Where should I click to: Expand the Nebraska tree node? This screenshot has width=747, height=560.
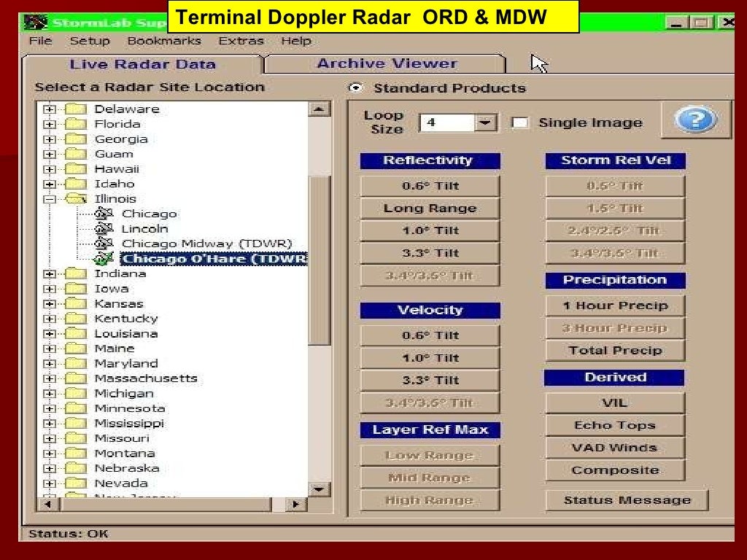(49, 468)
